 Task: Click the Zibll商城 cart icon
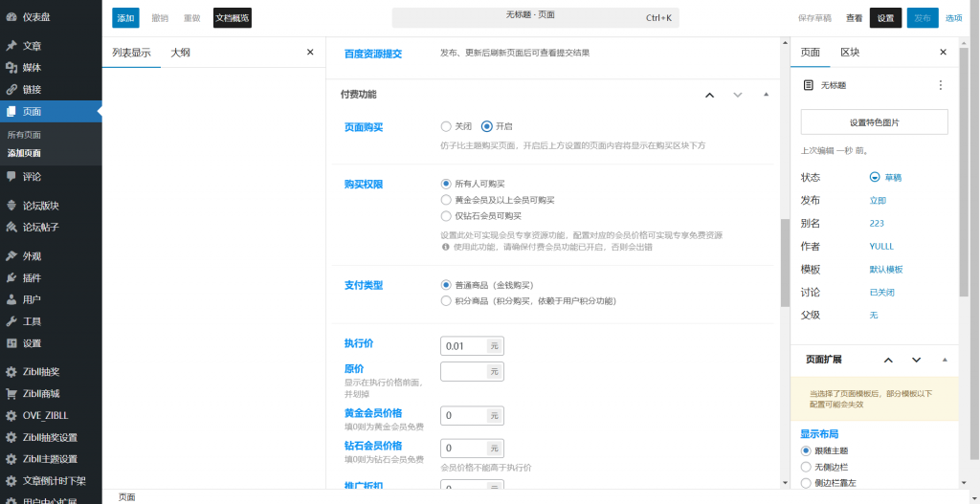11,394
